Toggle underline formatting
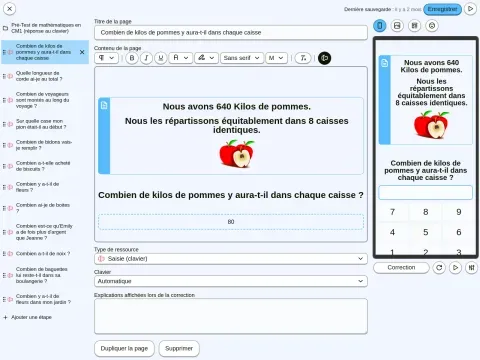Screen dimensions: 480x360 (161, 58)
